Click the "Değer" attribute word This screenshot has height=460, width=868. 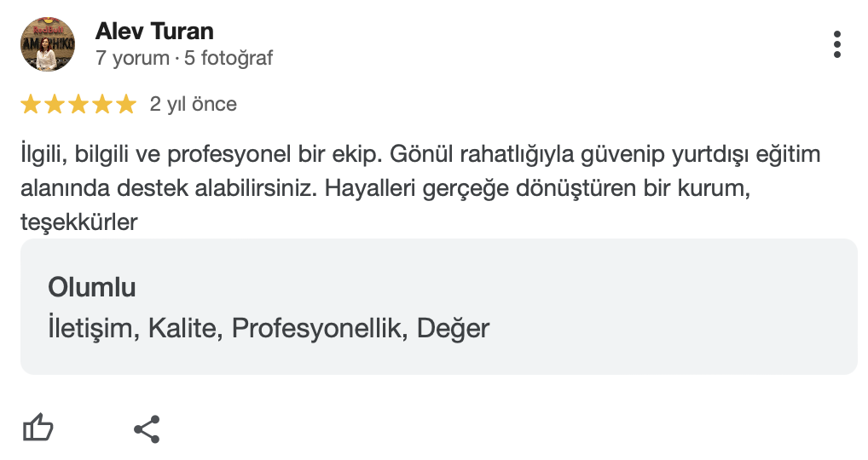[x=453, y=328]
